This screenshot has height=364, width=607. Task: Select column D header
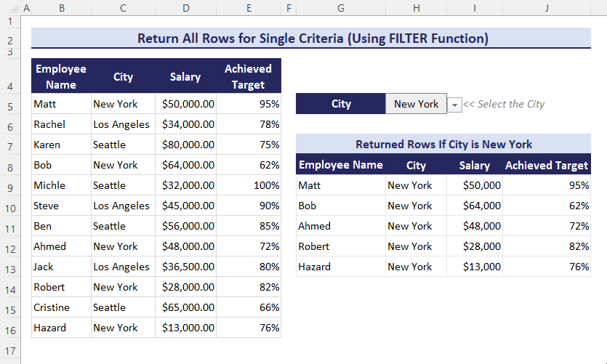(185, 9)
